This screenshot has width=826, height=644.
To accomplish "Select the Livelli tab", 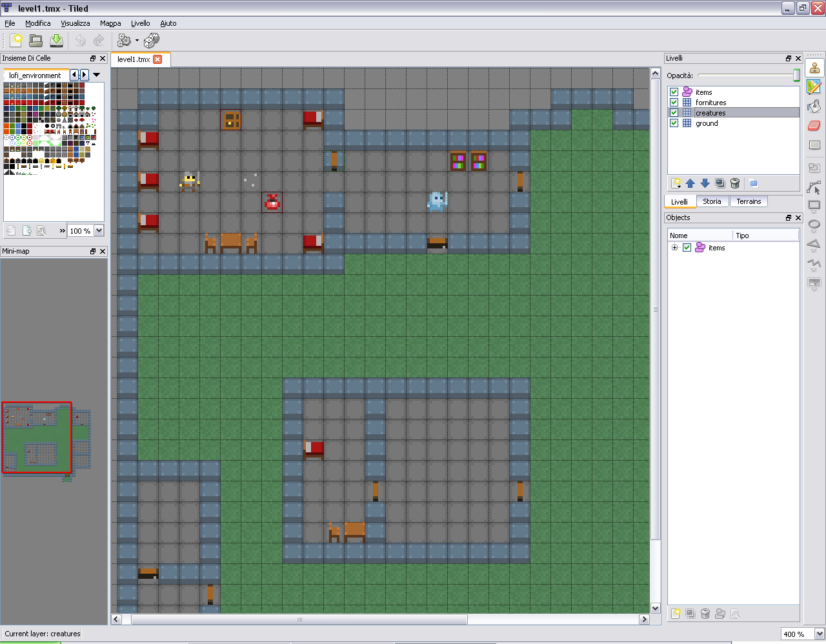I will (x=680, y=201).
